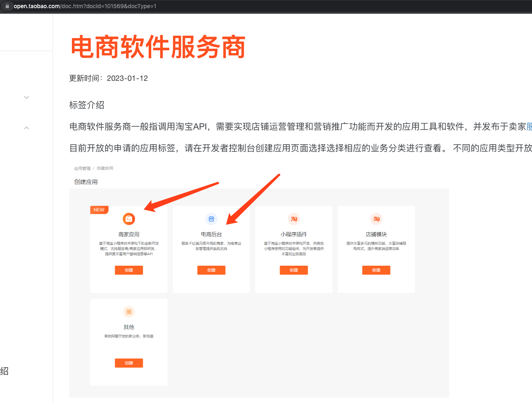Click the 其他阿里开放的新业务、新场景 description
This screenshot has width=532, height=403.
[x=129, y=336]
